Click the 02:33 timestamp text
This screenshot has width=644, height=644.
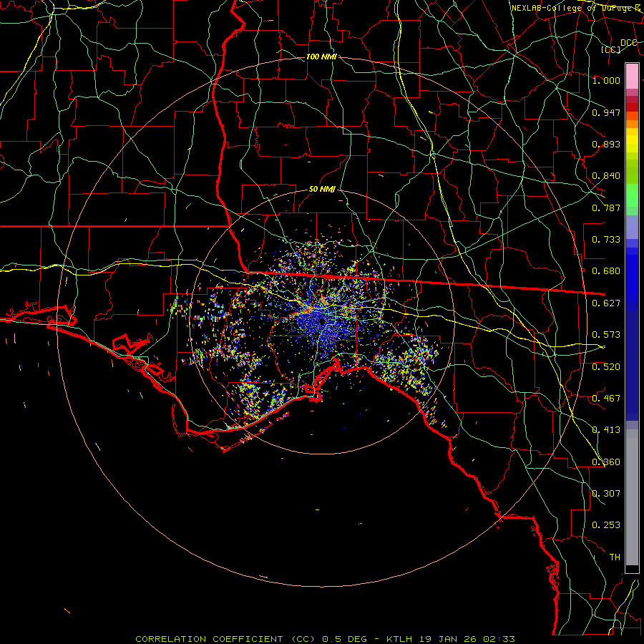click(497, 639)
